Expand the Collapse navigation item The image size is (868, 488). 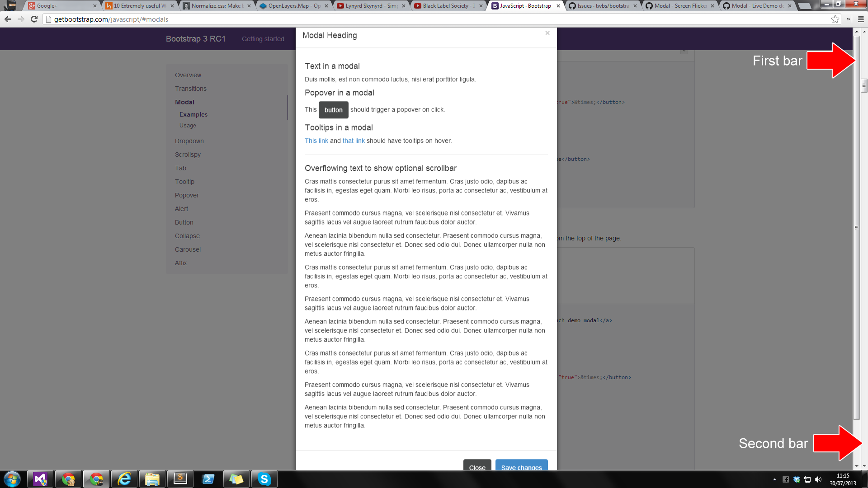187,235
